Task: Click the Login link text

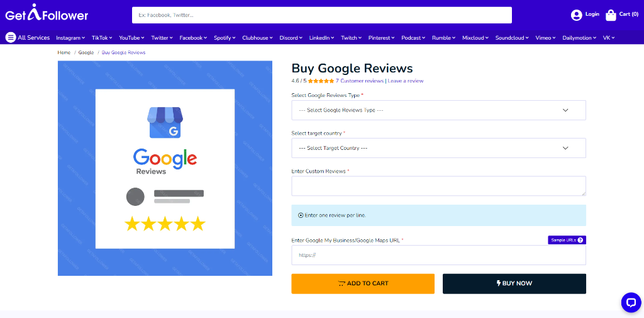Action: 592,14
